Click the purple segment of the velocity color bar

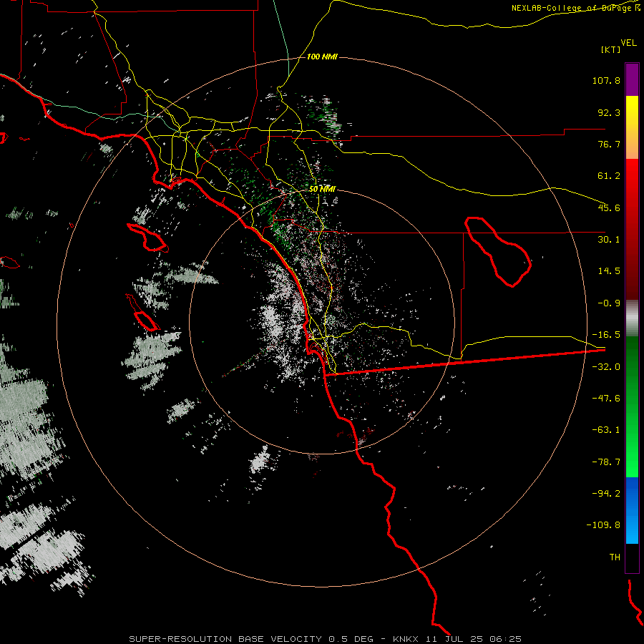(632, 79)
